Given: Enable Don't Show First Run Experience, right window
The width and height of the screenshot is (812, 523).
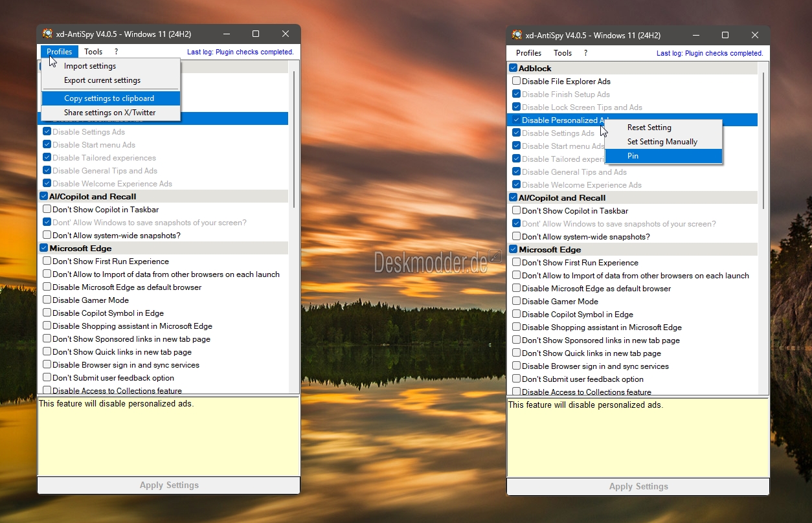Looking at the screenshot, I should click(516, 263).
